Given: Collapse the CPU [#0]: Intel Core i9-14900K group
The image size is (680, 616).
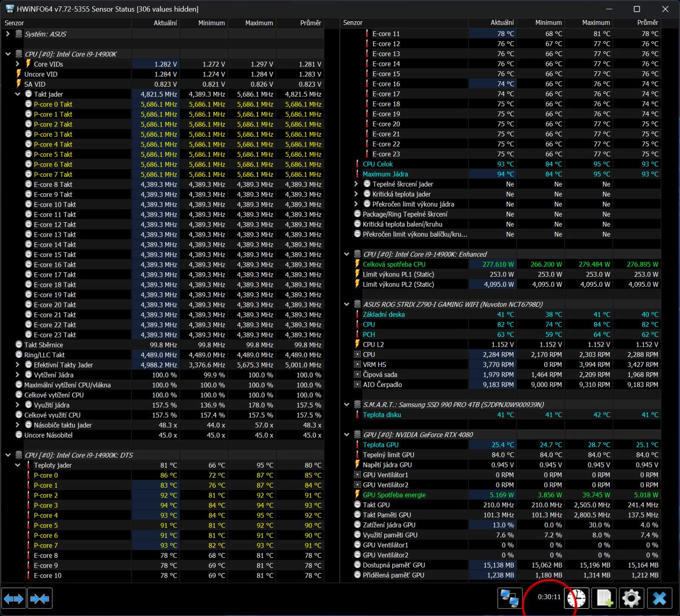Looking at the screenshot, I should (x=8, y=54).
